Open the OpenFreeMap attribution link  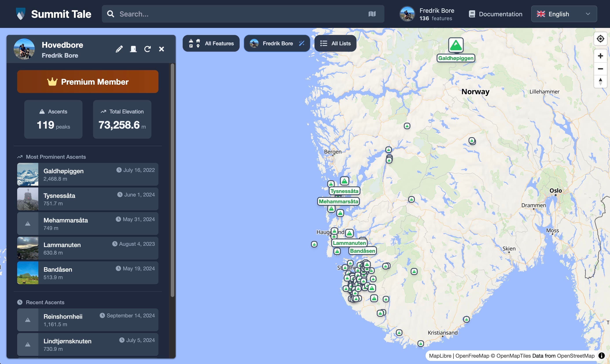click(472, 356)
